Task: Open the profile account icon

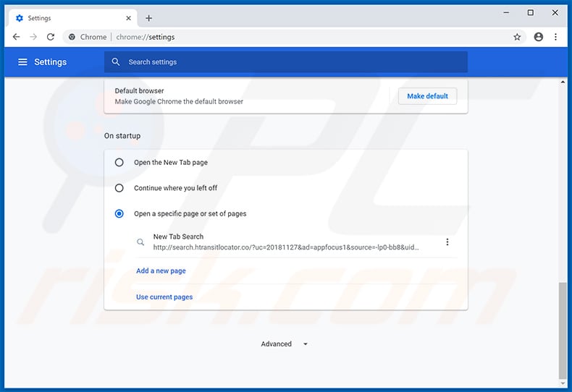Action: click(539, 37)
